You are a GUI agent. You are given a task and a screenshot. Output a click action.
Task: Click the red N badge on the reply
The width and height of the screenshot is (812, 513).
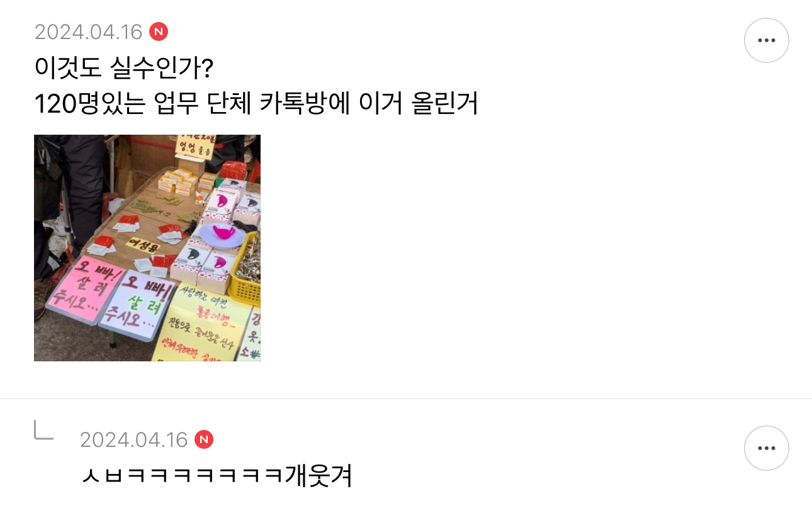[x=204, y=439]
